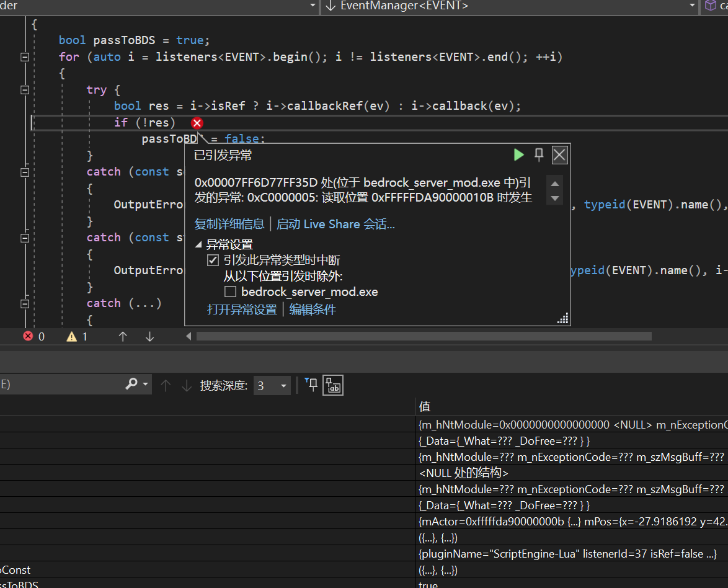Check the bedrock_server_mod.exe exclusion checkbox

[230, 292]
